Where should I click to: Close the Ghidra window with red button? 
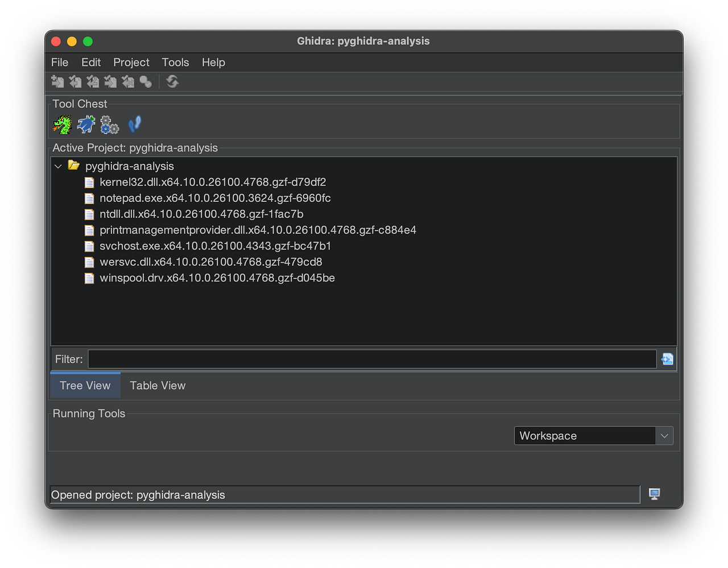[x=56, y=42]
